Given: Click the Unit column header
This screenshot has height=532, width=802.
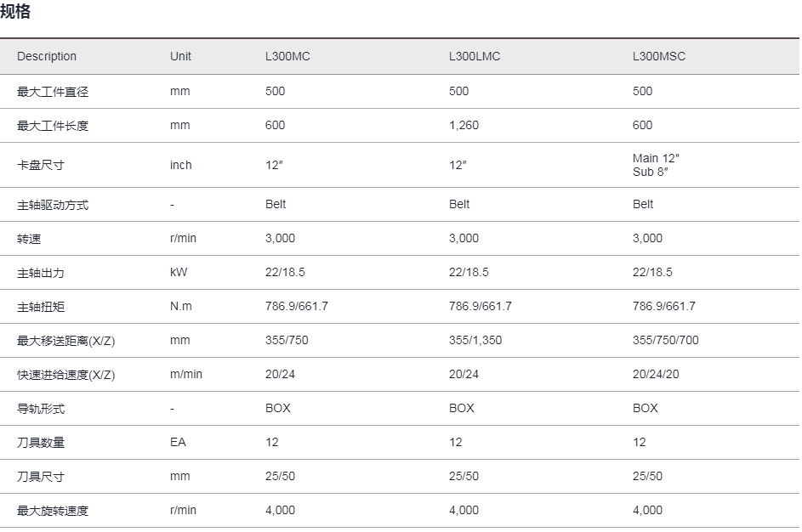Looking at the screenshot, I should point(180,56).
